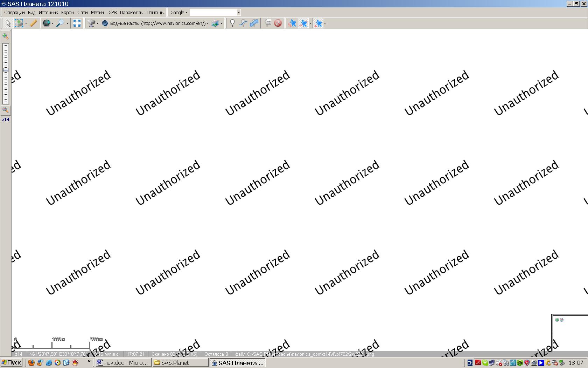588x368 pixels.
Task: Select the arrow cursor move tool
Action: (x=8, y=23)
